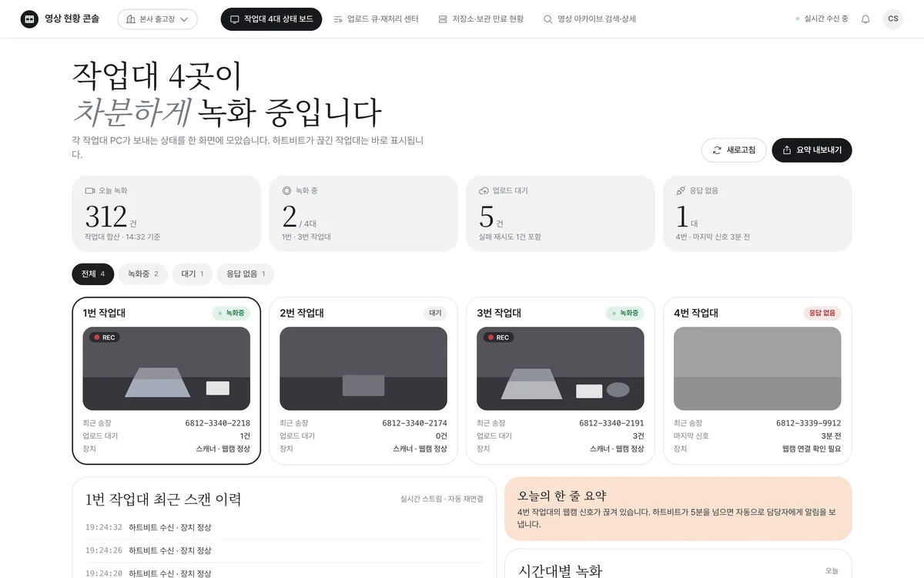Screen dimensions: 924x578
Task: Click the 1번 작업대 최근 스캔 이력 heading
Action: 163,499
